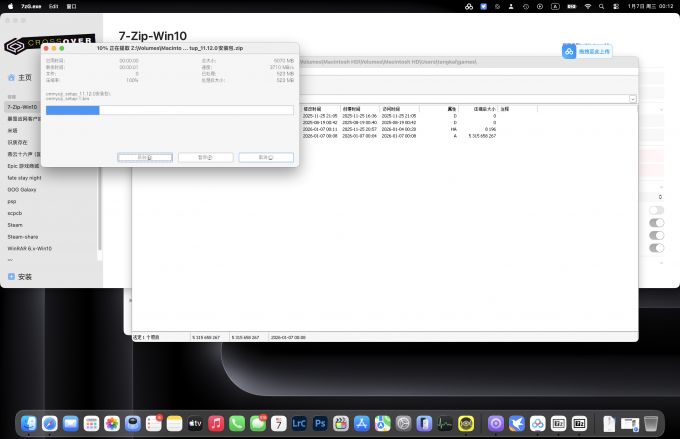Open Trash in the Dock

click(651, 424)
